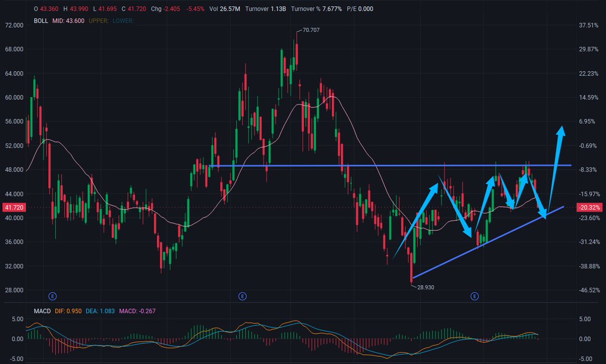The height and width of the screenshot is (364, 606).
Task: Click the 28.930 low price label
Action: [x=426, y=288]
